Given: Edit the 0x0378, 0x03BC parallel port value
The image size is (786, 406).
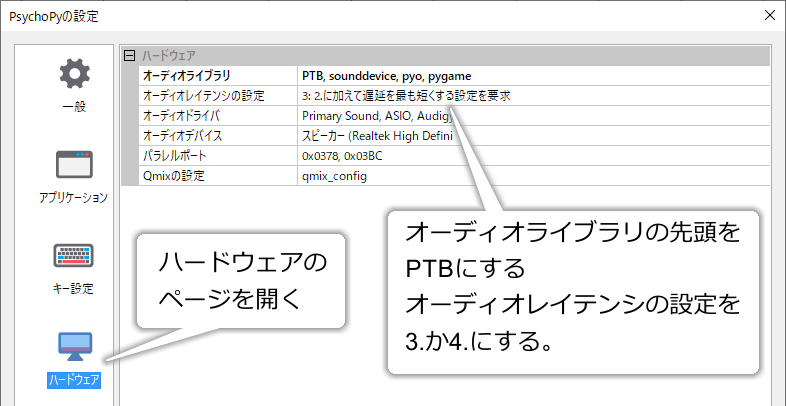Looking at the screenshot, I should click(533, 156).
